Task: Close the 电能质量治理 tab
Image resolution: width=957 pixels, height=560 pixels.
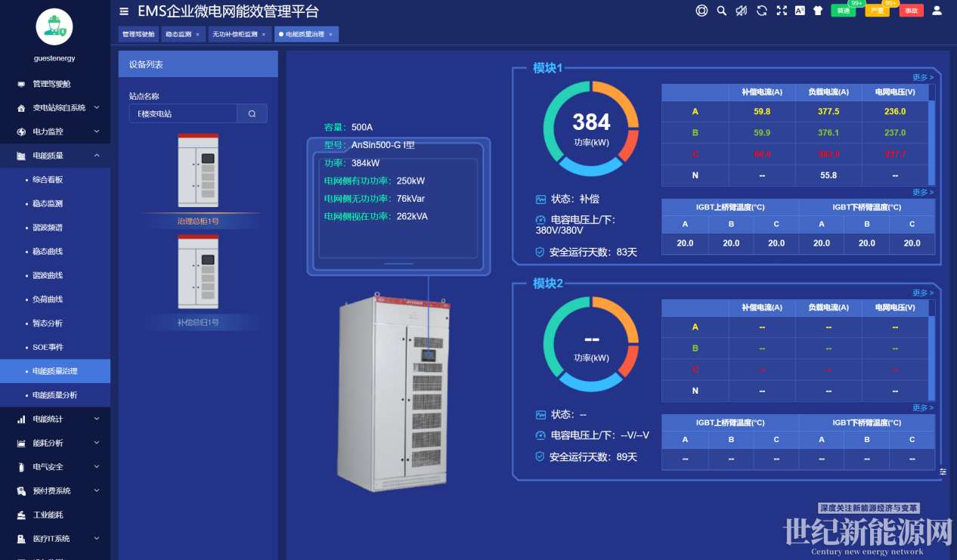Action: coord(330,34)
